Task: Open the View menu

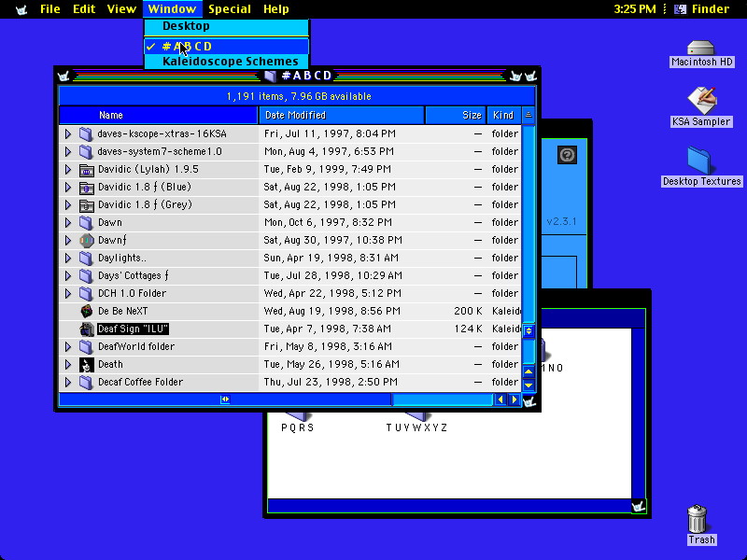Action: pyautogui.click(x=121, y=9)
